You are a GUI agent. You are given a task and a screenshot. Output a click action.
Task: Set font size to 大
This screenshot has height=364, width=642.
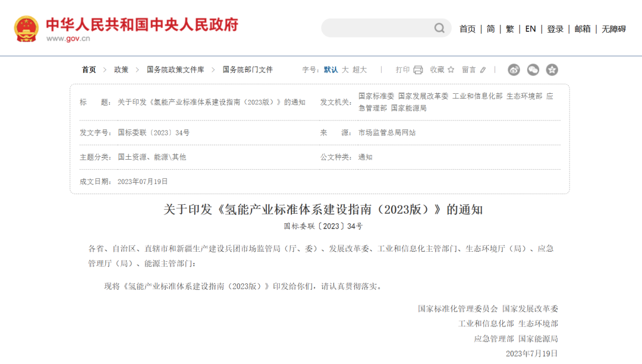[345, 70]
